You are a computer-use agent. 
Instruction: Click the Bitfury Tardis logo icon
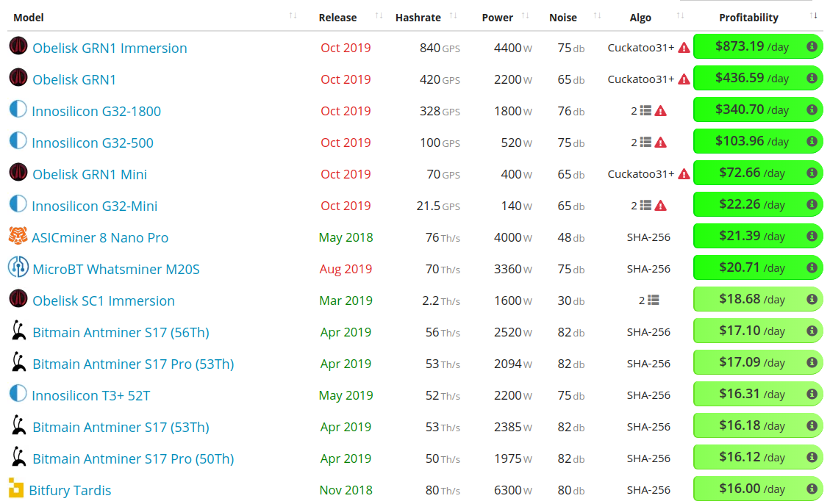click(16, 489)
